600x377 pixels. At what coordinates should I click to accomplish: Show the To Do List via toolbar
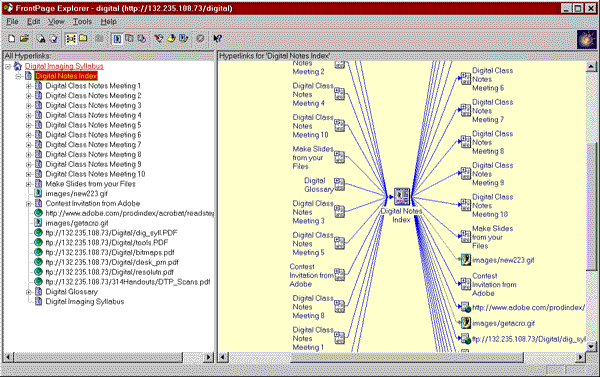(171, 39)
